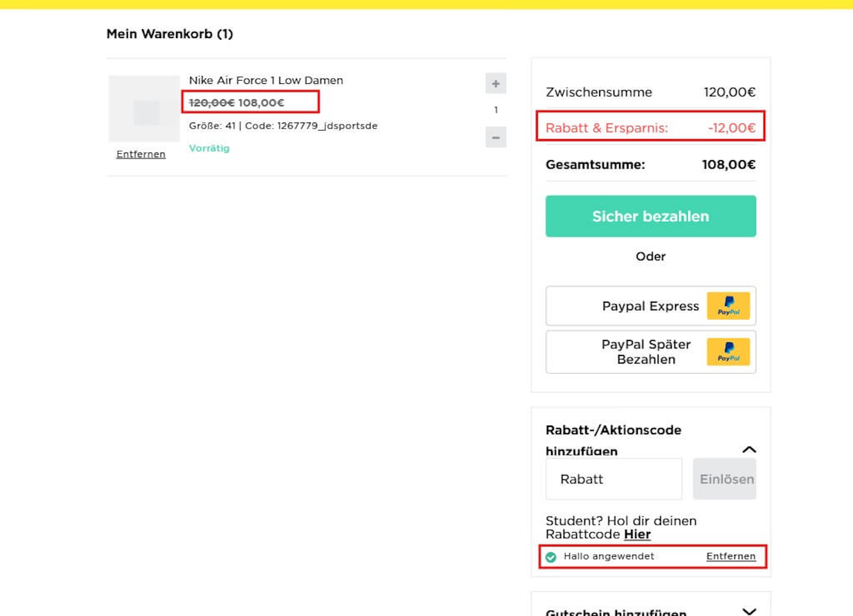Click the Sicher bezahlen button
Image resolution: width=853 pixels, height=616 pixels.
click(650, 216)
